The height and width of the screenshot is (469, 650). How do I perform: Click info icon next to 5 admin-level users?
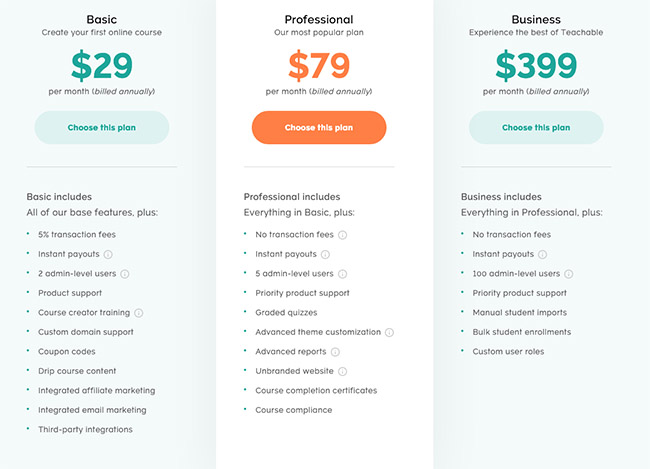[x=342, y=273]
